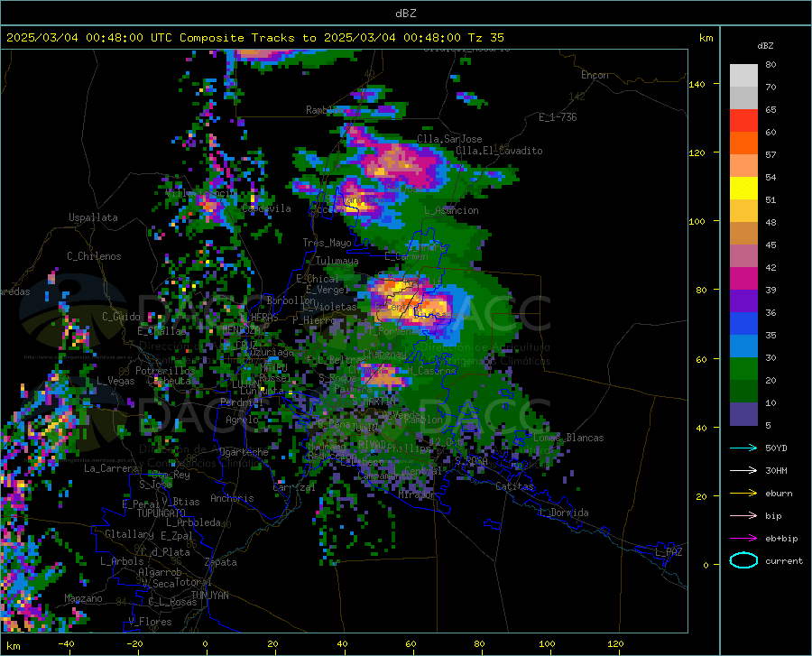Click the L_Asuncion map label
Screen dimensions: 812x656
(x=451, y=210)
